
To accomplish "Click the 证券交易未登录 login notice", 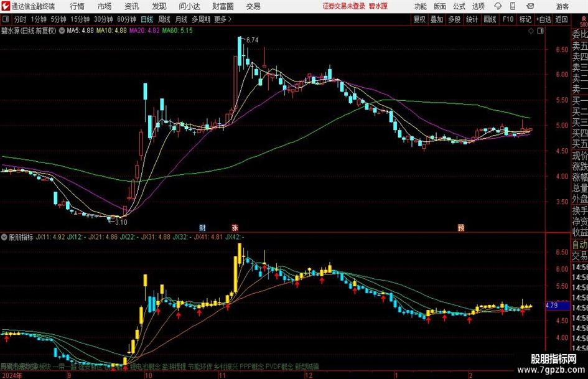I will [343, 6].
